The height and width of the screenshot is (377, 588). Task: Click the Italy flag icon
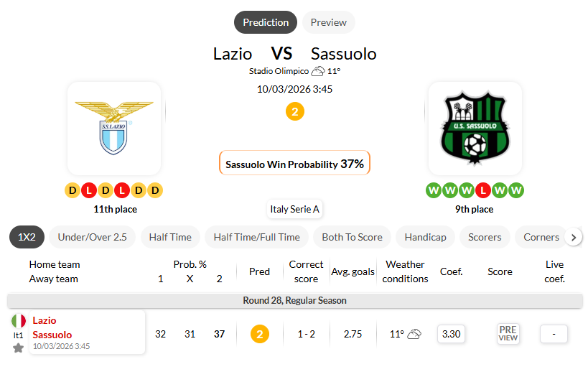[x=18, y=320]
